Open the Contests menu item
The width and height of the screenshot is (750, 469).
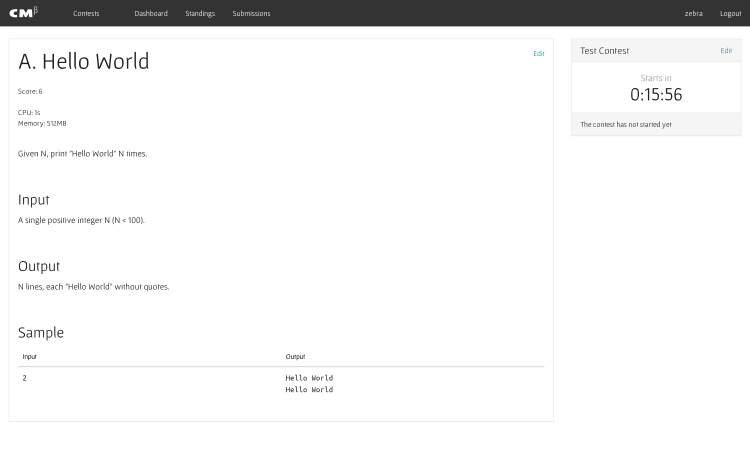point(86,14)
